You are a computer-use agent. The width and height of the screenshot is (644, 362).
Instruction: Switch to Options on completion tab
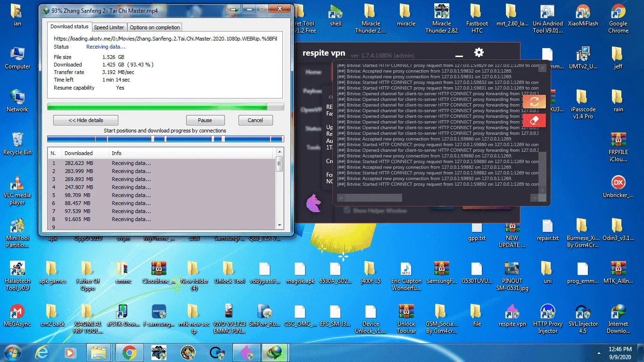pyautogui.click(x=155, y=27)
